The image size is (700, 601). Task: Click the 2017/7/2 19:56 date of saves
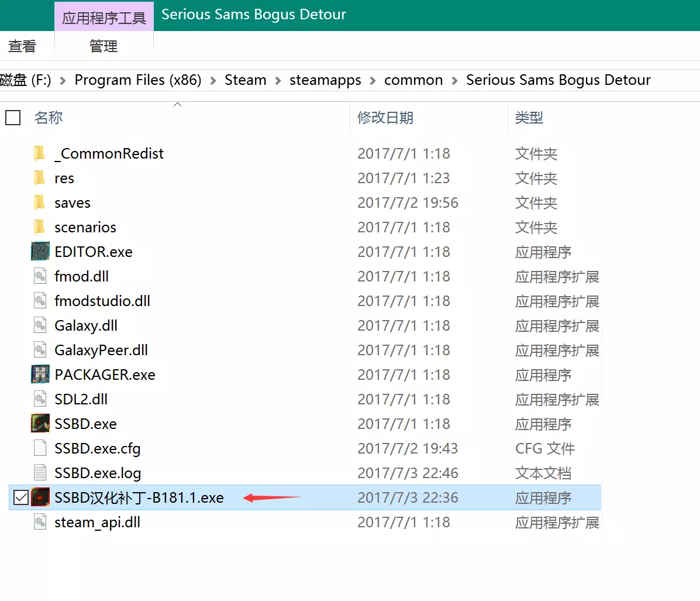coord(408,203)
